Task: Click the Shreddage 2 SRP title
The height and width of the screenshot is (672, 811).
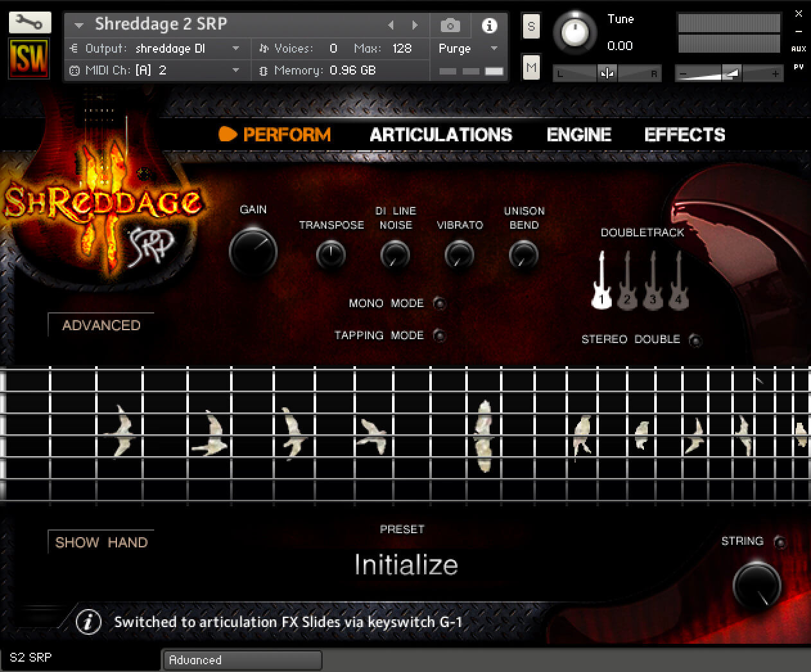Action: [x=161, y=24]
